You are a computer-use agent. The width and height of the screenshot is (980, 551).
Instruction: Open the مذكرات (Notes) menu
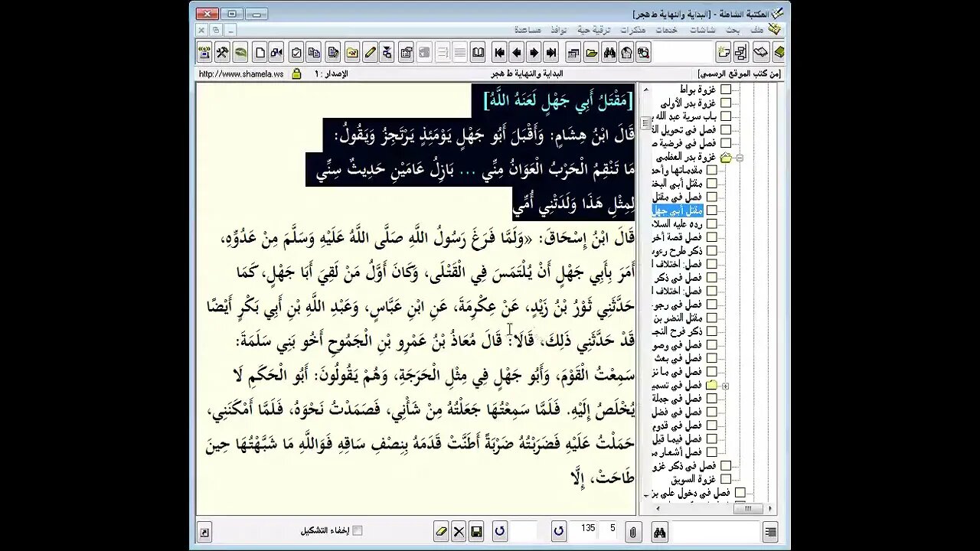pyautogui.click(x=632, y=30)
